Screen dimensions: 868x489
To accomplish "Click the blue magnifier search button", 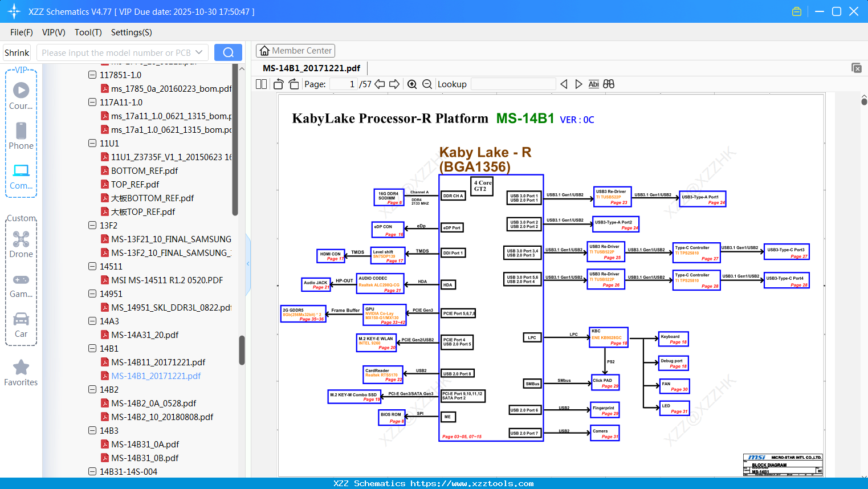I will pos(228,52).
